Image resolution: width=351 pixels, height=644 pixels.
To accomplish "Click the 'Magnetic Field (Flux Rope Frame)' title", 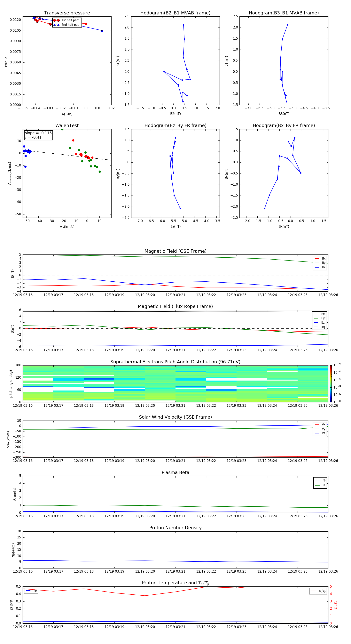I will coord(175,307).
